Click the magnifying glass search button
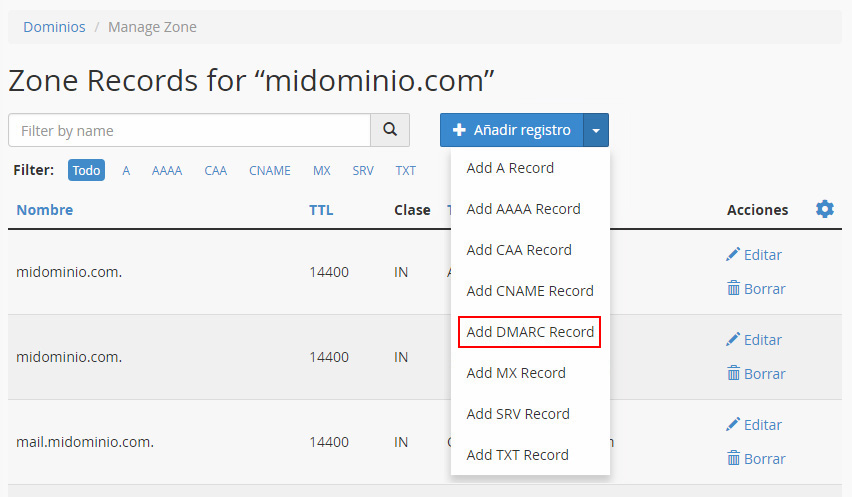The image size is (852, 497). 390,130
